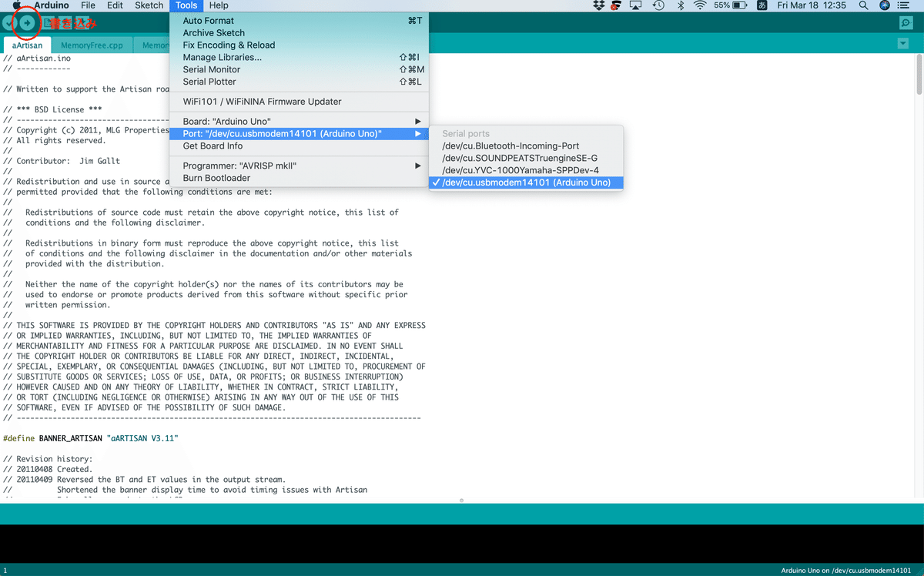The image size is (924, 576).
Task: Open the Sketch menu
Action: click(x=149, y=5)
